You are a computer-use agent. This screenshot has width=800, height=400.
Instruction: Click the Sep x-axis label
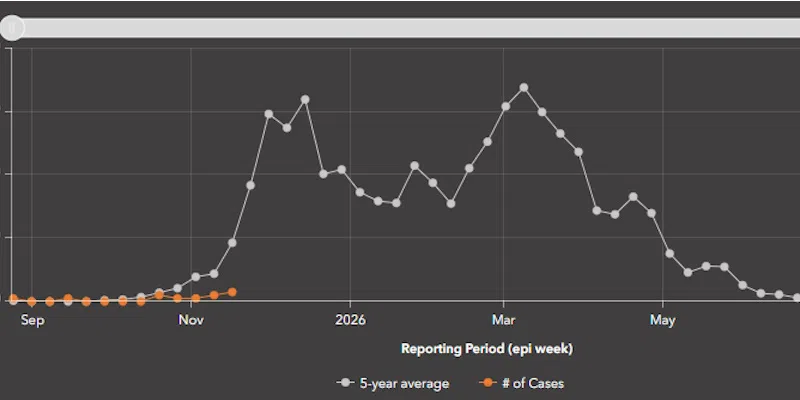(32, 321)
